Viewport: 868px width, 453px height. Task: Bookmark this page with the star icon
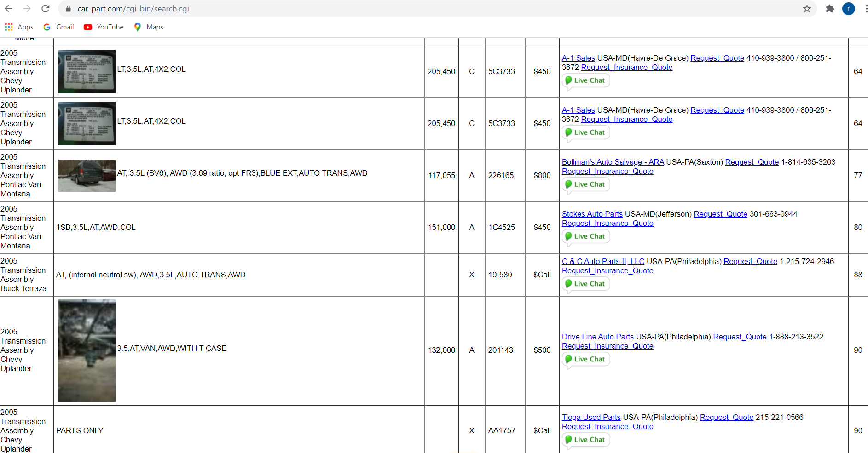[807, 9]
